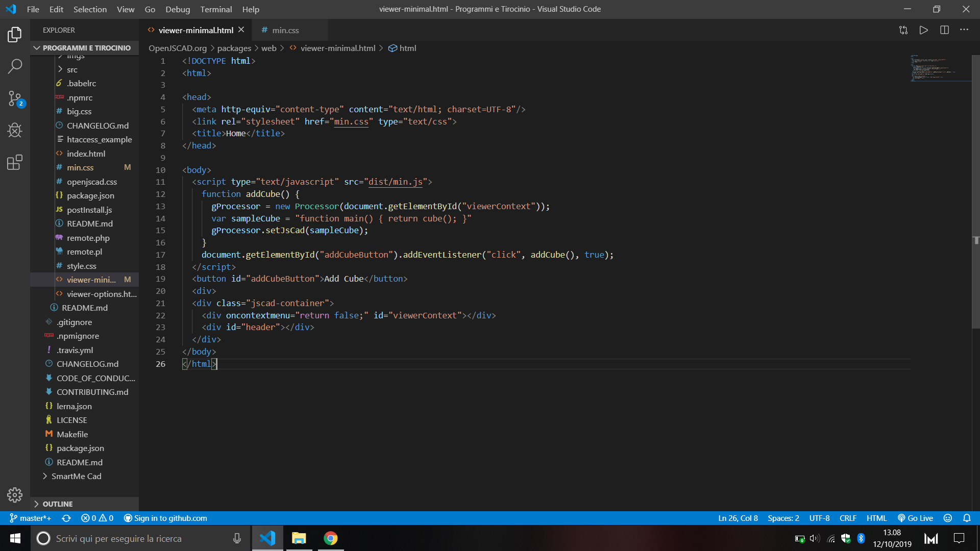Image resolution: width=980 pixels, height=551 pixels.
Task: Send feedback via the smiley icon
Action: click(948, 518)
